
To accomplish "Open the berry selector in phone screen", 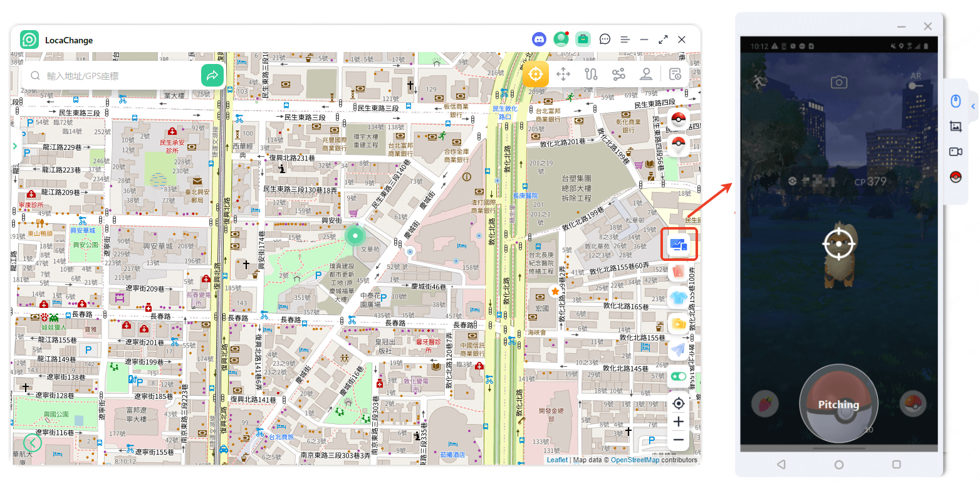I will pyautogui.click(x=765, y=404).
